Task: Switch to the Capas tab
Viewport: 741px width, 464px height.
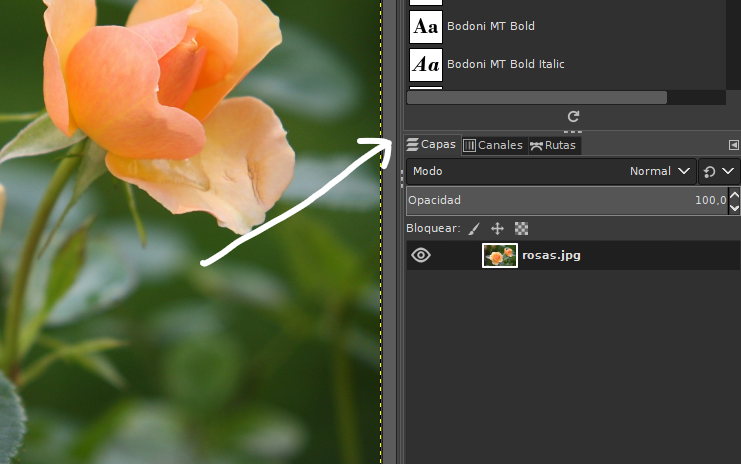Action: 431,145
